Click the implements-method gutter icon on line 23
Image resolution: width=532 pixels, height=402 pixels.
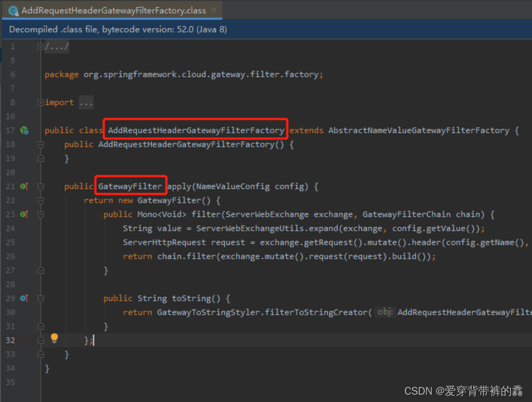point(25,214)
